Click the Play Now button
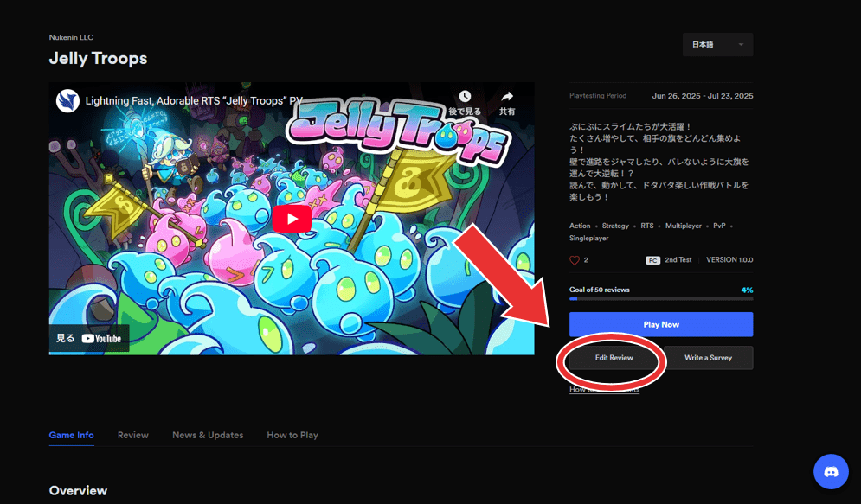This screenshot has height=504, width=861. pos(661,325)
